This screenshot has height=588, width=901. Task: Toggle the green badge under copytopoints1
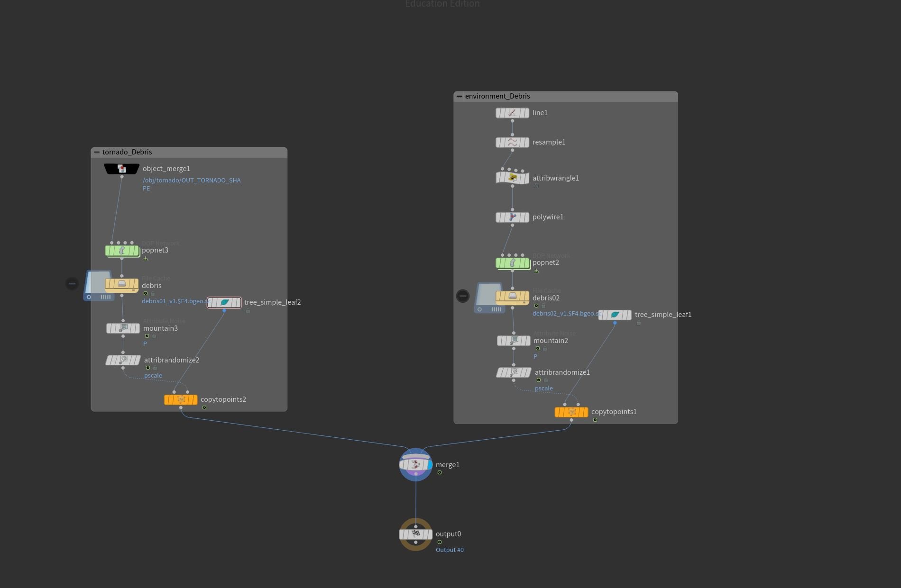point(595,420)
